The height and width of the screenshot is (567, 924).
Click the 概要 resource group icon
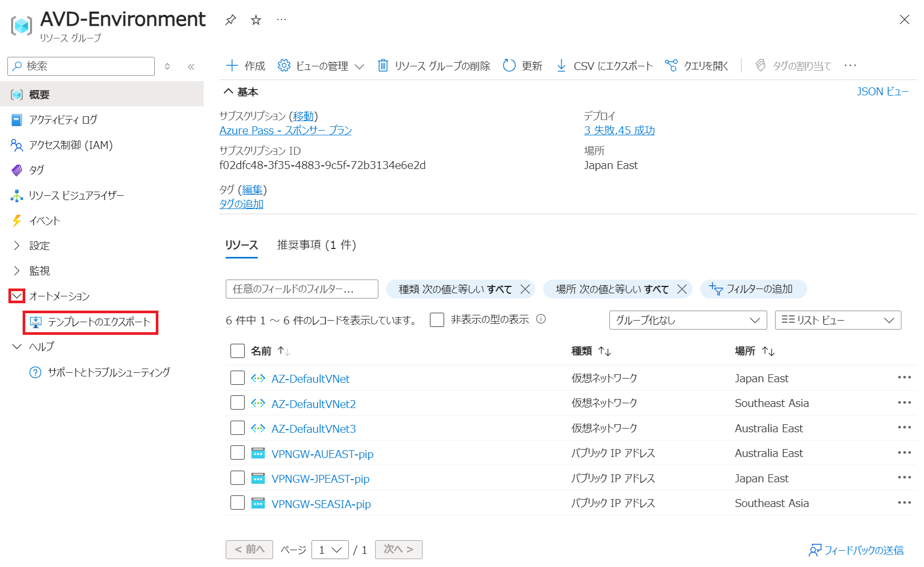point(17,95)
